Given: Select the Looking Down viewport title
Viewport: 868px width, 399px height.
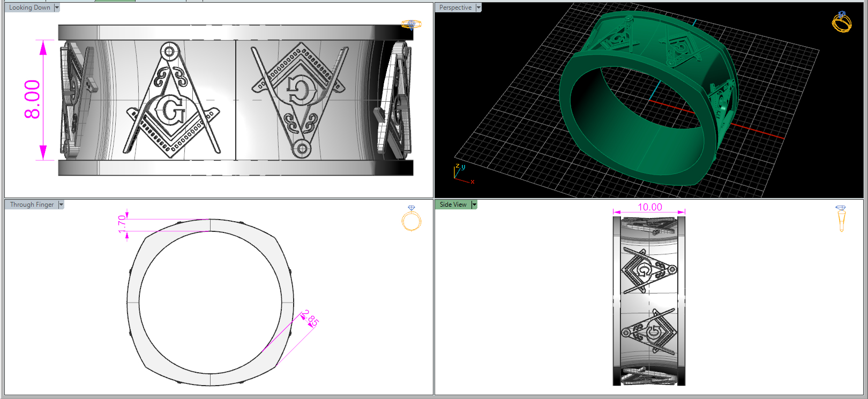Looking at the screenshot, I should 29,7.
